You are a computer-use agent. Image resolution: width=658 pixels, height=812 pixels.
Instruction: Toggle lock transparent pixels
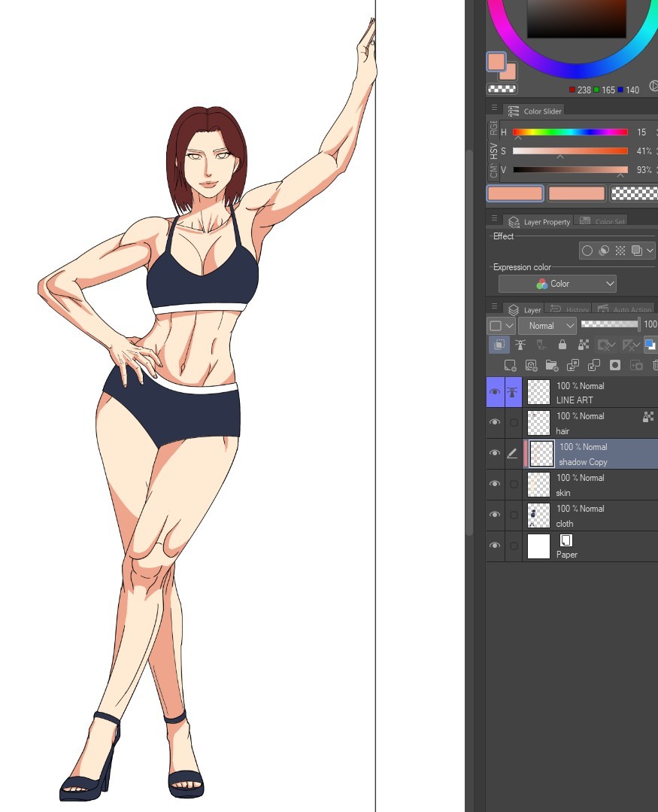tap(584, 345)
